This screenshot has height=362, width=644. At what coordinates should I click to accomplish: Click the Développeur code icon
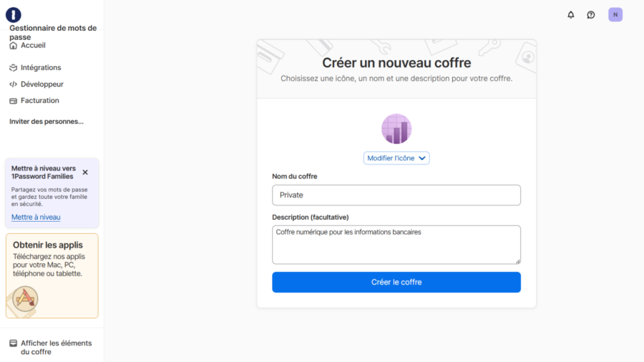(x=13, y=84)
